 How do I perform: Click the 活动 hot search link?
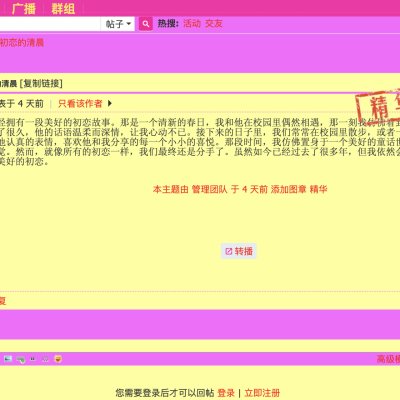[192, 23]
